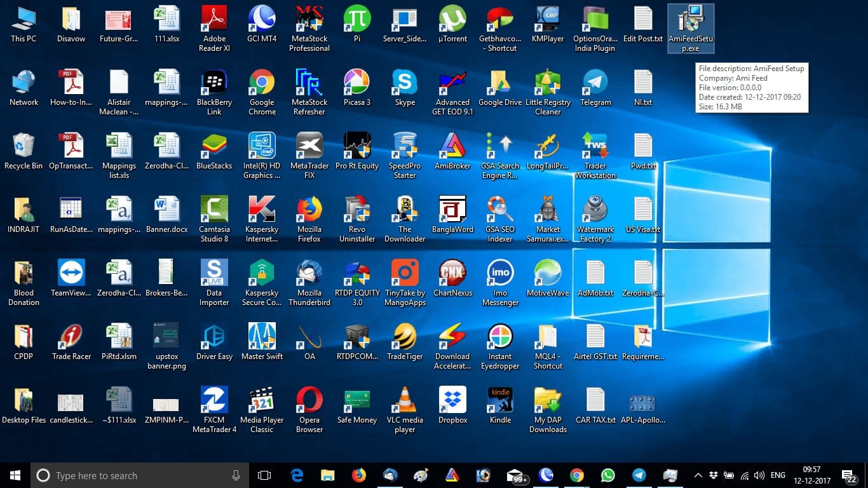868x488 pixels.
Task: Click the Telegram desktop shortcut
Action: [595, 88]
